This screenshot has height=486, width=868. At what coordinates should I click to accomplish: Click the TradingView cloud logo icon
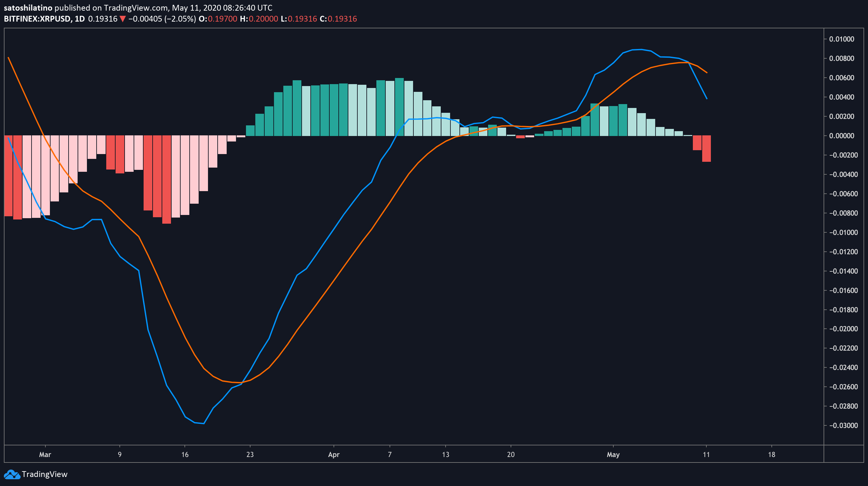click(x=12, y=474)
